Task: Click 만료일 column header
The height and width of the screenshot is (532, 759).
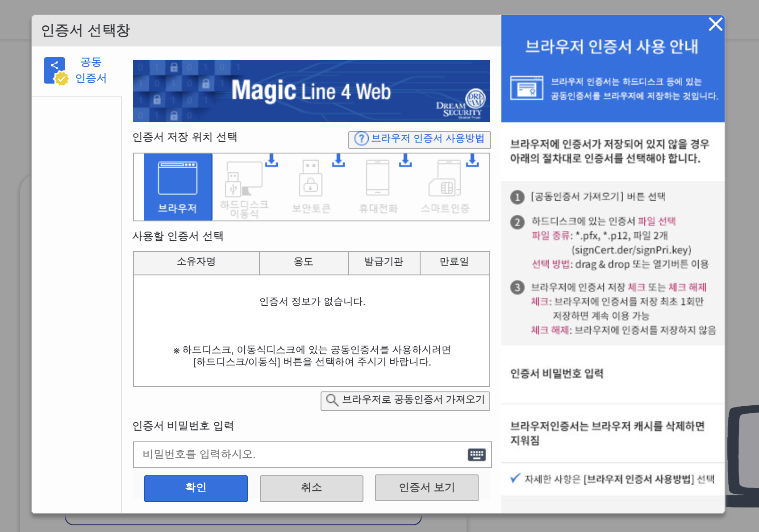Action: tap(455, 262)
